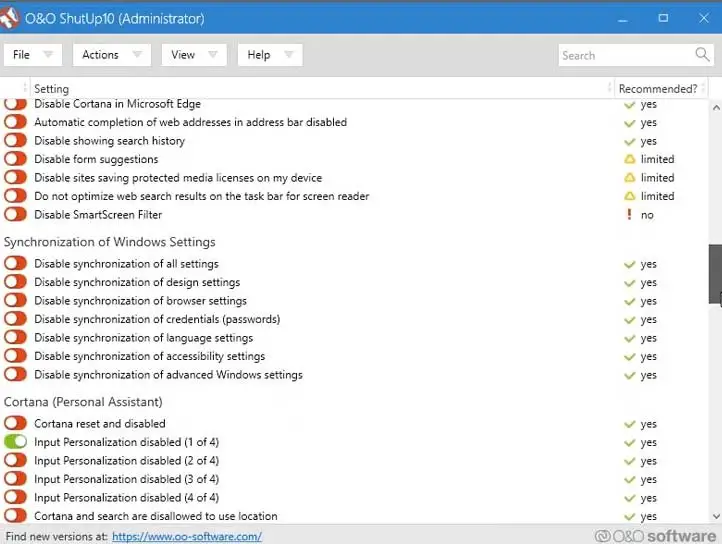Sort by the Recommended? column header
Viewport: 722px width, 544px height.
pyautogui.click(x=657, y=89)
